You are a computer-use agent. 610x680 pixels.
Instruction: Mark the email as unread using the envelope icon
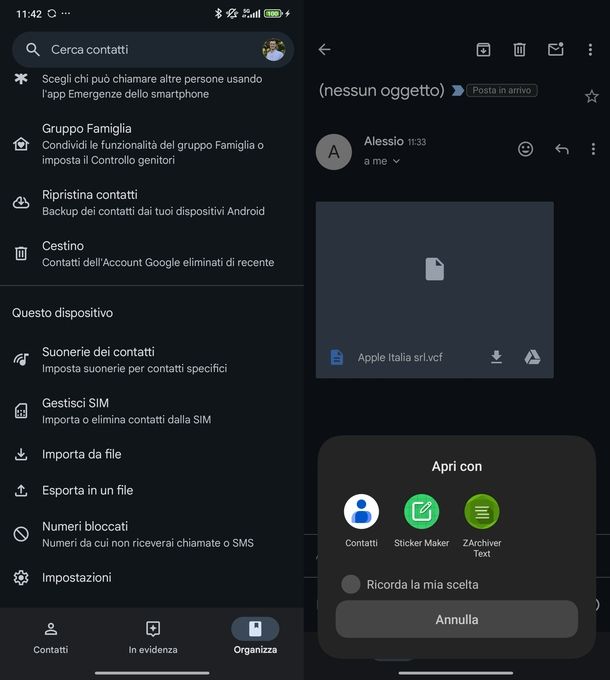tap(555, 49)
